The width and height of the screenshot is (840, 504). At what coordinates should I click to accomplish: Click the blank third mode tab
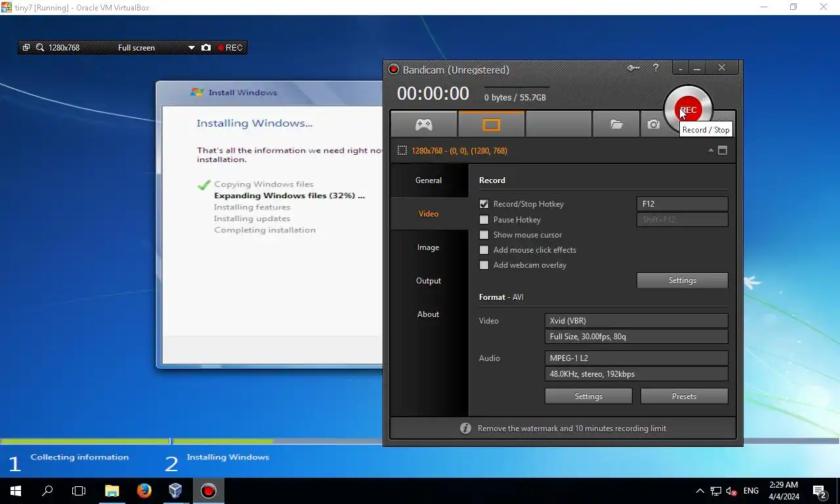(x=558, y=124)
